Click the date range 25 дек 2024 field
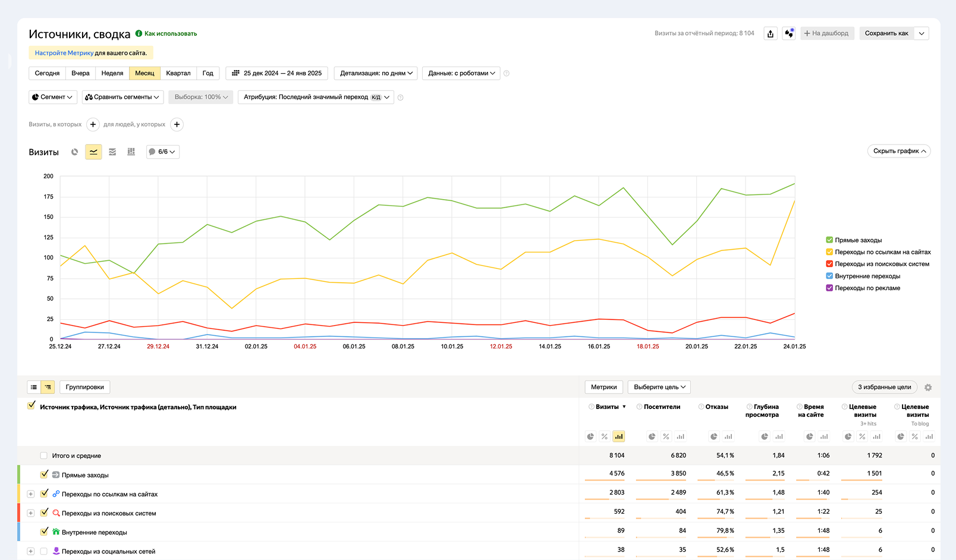The height and width of the screenshot is (560, 956). (277, 73)
